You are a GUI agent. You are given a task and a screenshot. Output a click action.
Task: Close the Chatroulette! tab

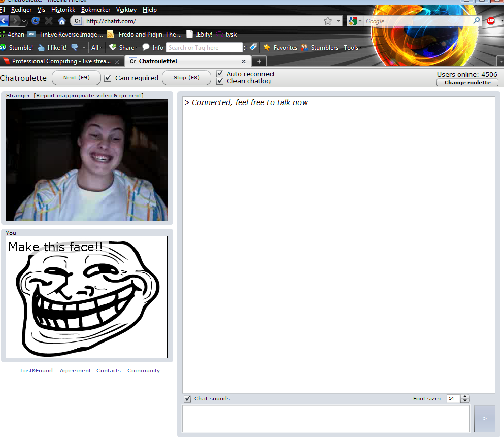coord(244,61)
